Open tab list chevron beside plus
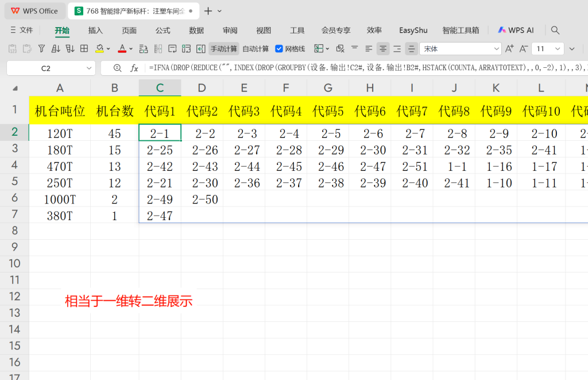 (220, 11)
